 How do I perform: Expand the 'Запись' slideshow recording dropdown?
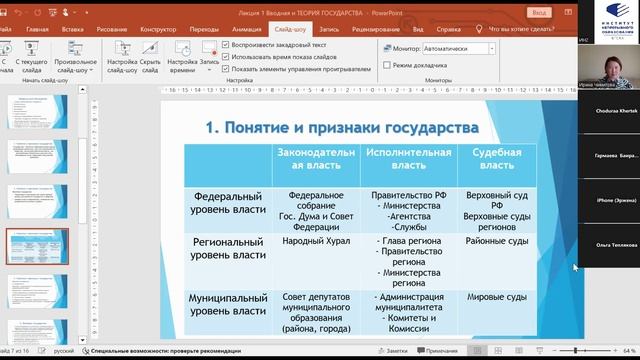[209, 70]
